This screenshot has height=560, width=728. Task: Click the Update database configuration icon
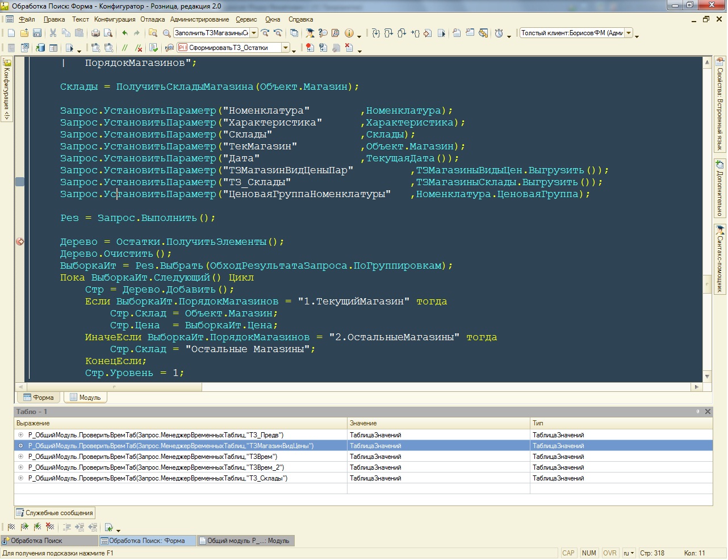40,48
